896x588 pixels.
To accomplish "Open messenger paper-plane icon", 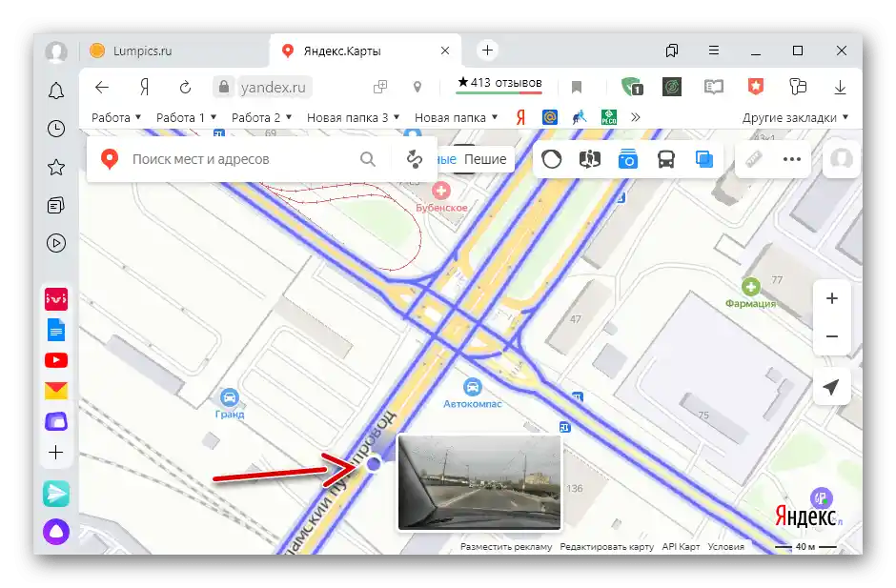I will click(56, 494).
